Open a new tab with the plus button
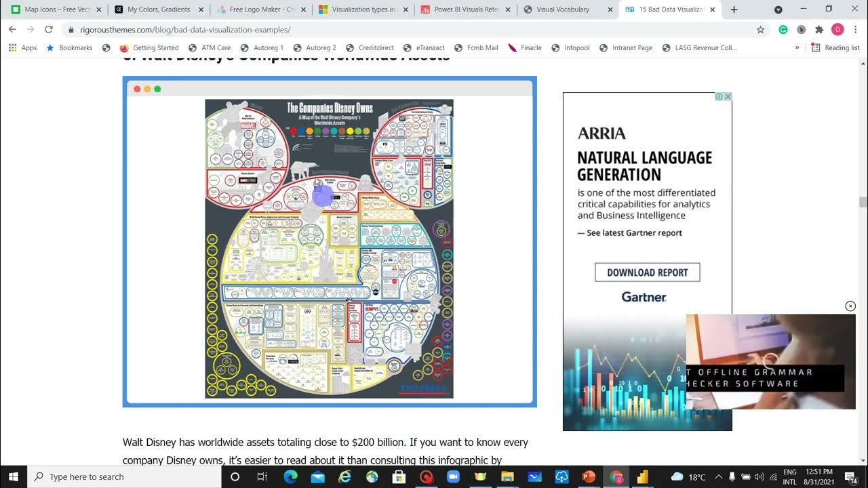The width and height of the screenshot is (868, 488). (x=734, y=9)
